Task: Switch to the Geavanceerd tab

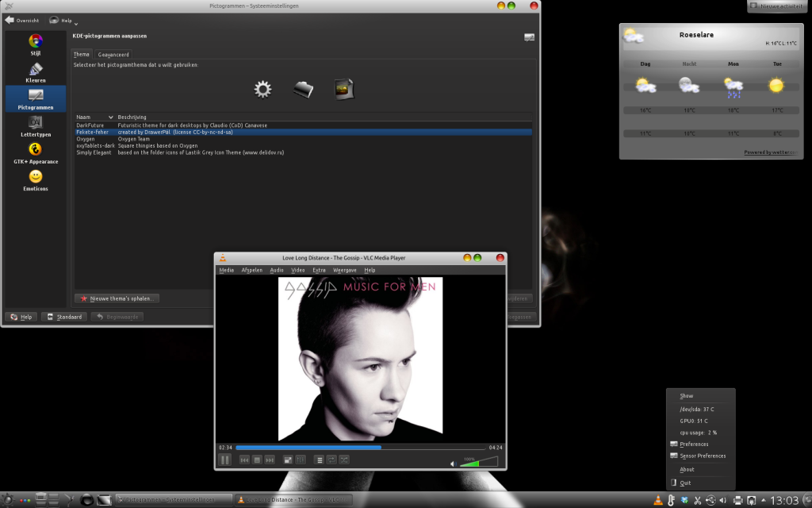Action: pos(113,55)
